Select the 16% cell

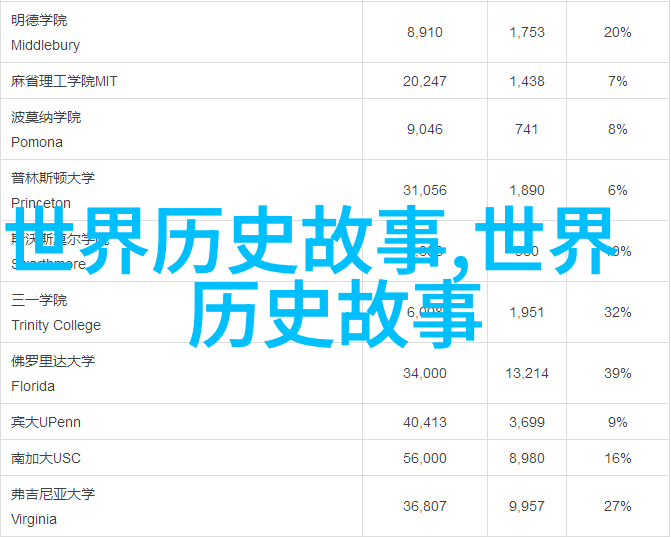point(618,459)
